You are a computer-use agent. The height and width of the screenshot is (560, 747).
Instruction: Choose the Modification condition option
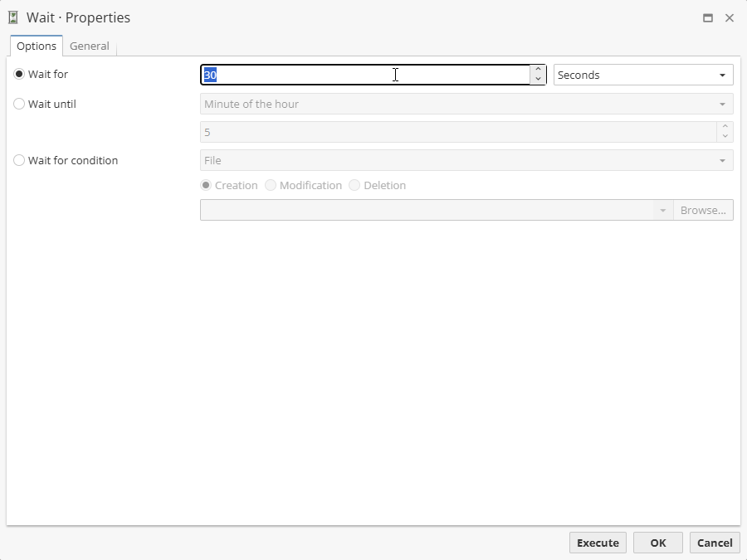pos(271,185)
